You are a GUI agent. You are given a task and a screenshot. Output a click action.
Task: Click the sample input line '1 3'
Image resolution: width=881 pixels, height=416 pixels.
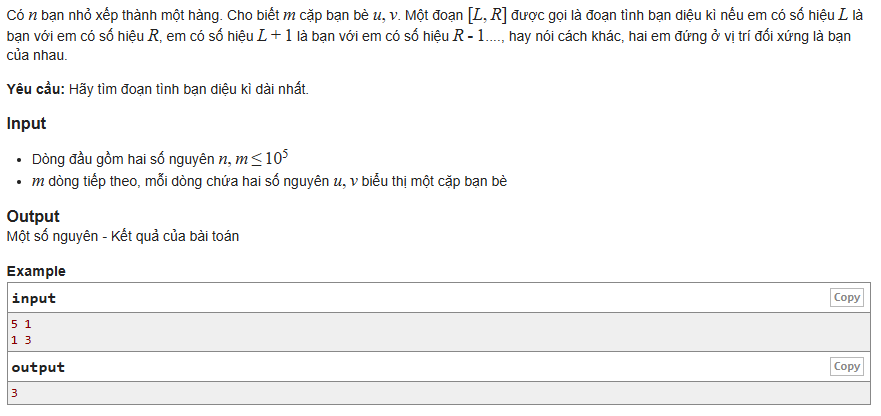coord(21,340)
